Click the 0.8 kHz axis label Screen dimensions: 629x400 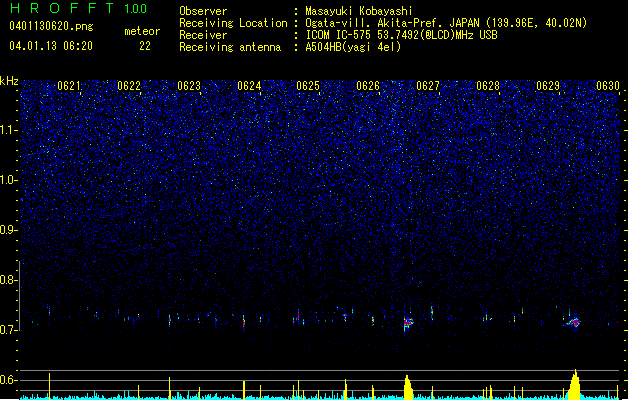[x=9, y=280]
